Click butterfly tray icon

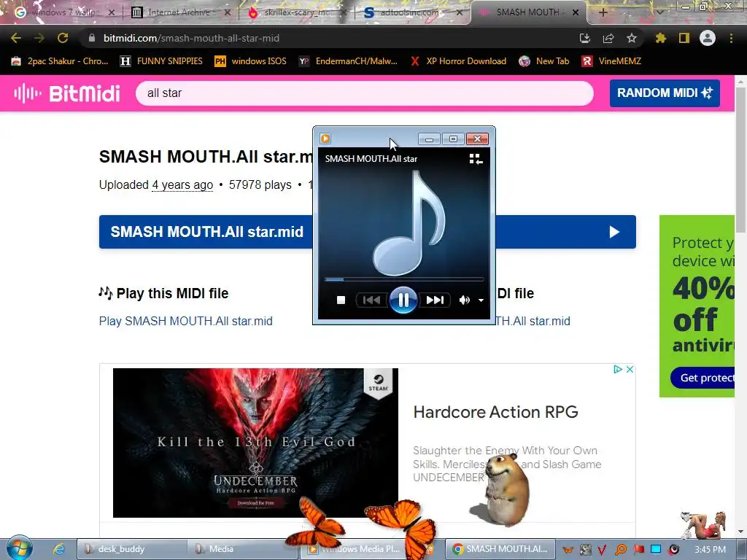568,550
